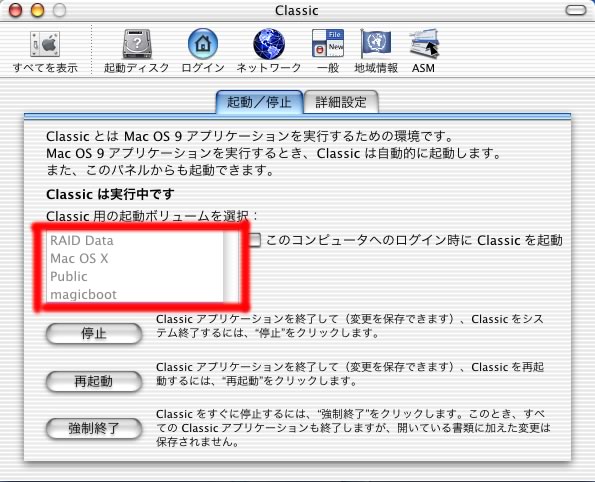This screenshot has height=482, width=595.
Task: Minimize the Classic window with yellow button
Action: pos(37,10)
